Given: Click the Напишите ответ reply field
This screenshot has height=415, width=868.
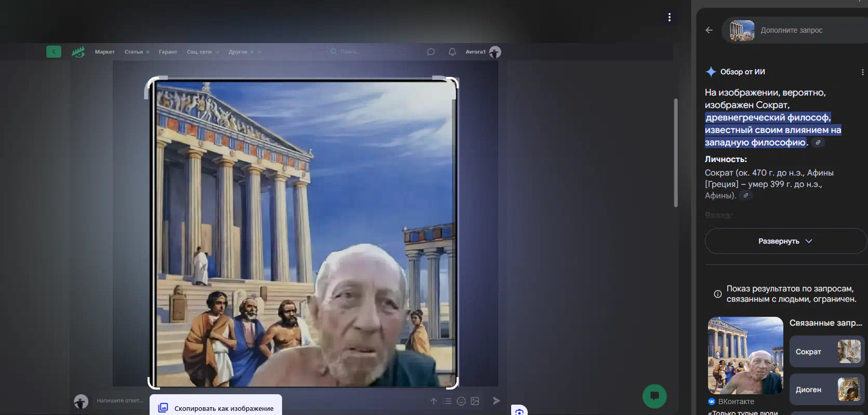Looking at the screenshot, I should click(119, 400).
